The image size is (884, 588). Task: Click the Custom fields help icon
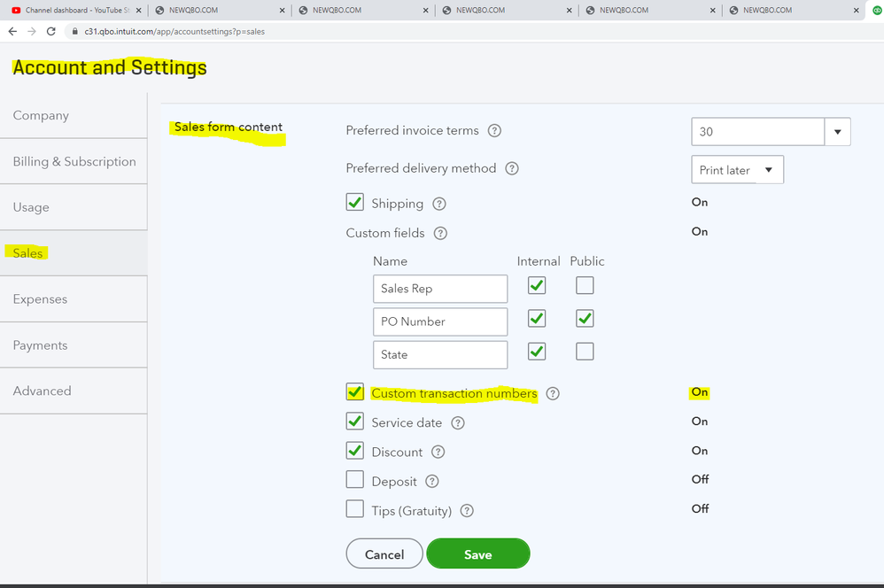(x=440, y=234)
